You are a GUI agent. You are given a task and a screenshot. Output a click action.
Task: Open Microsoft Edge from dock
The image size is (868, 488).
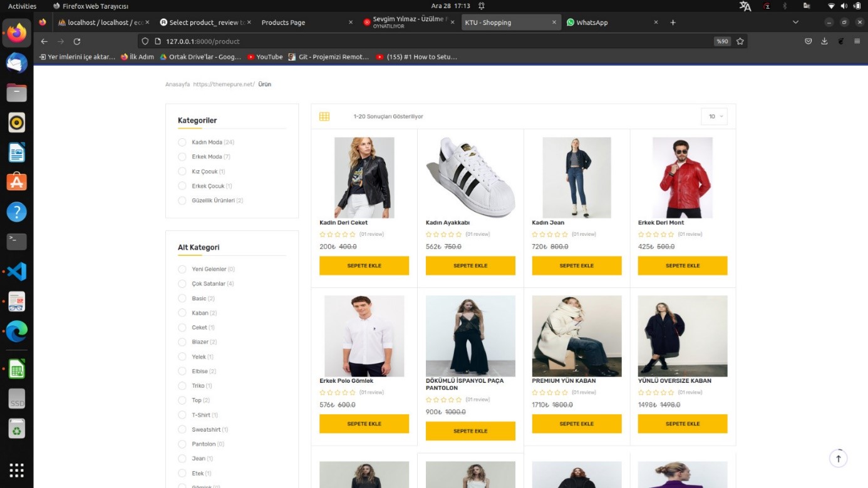click(x=17, y=331)
